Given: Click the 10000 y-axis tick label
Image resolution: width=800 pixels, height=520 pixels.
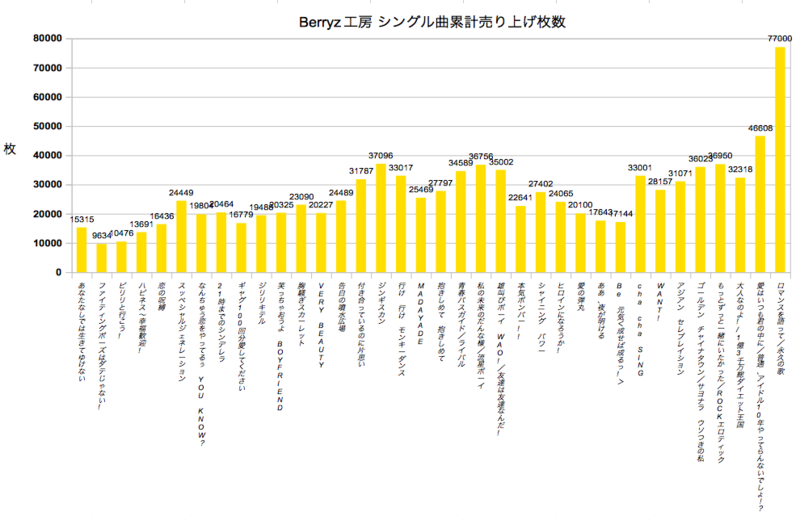Looking at the screenshot, I should (x=47, y=243).
